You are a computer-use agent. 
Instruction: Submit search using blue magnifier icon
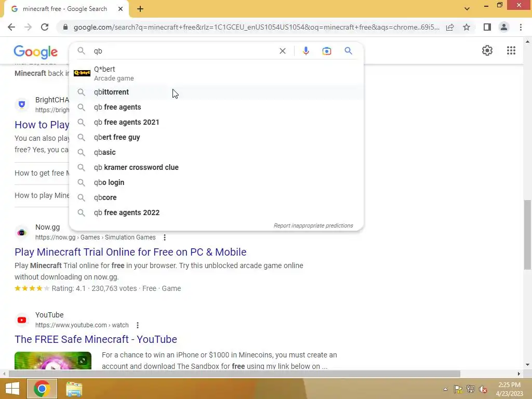coord(348,51)
